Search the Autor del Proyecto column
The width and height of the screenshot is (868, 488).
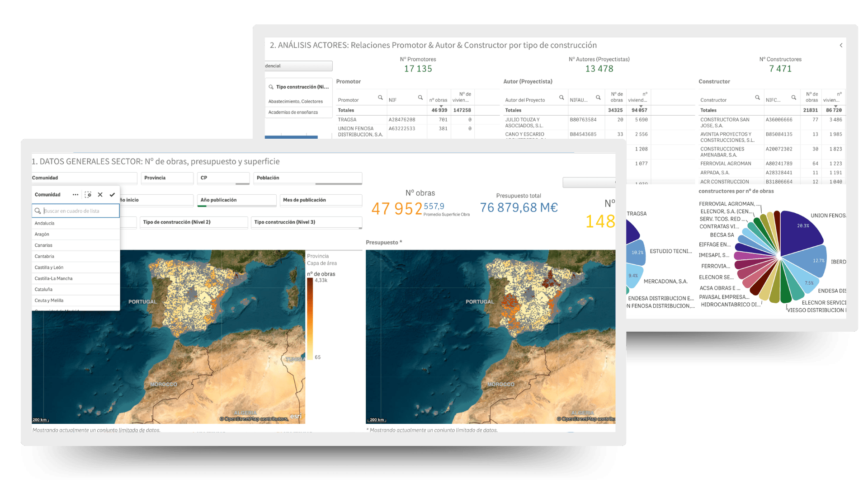click(x=561, y=98)
